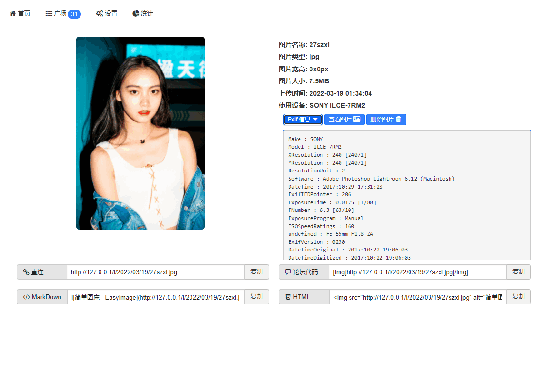
Task: Click the portrait photo preview
Action: (140, 133)
